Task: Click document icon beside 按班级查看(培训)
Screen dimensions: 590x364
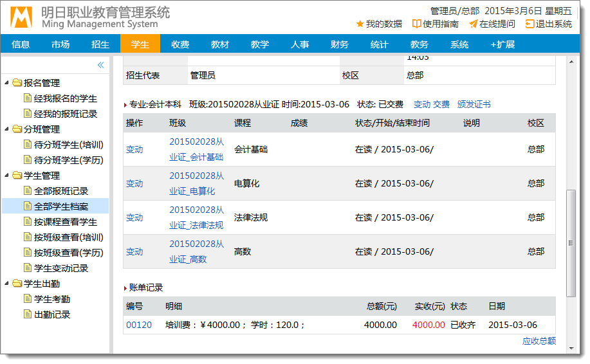Action: click(x=28, y=237)
